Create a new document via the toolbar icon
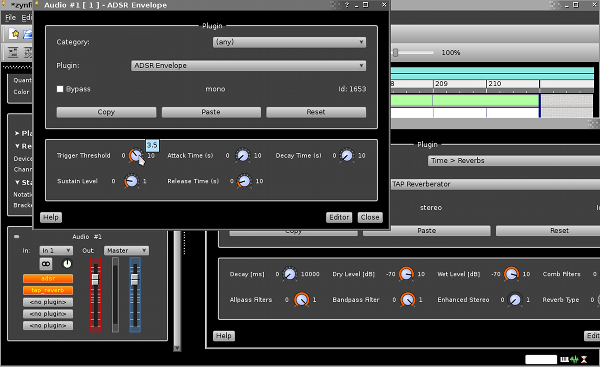 click(x=15, y=34)
